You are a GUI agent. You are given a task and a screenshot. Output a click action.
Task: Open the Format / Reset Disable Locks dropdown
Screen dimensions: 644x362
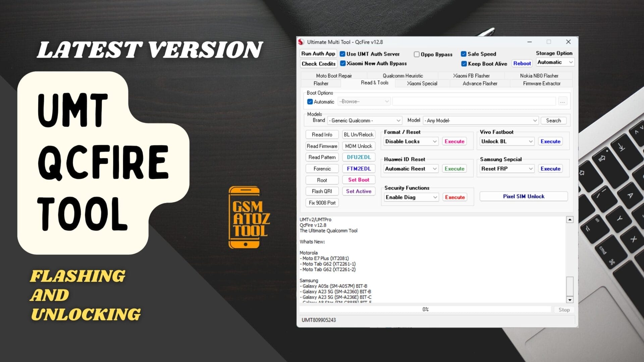[x=411, y=141]
